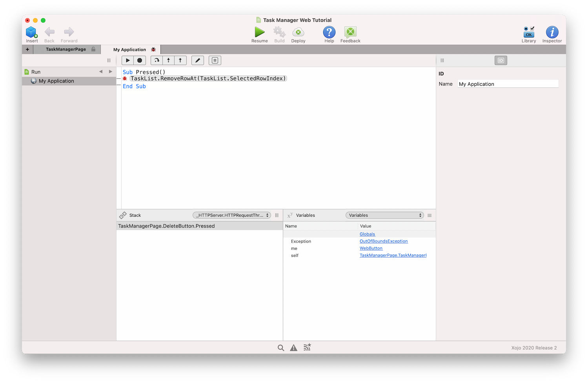Click the Step Over arrow icon
The image size is (588, 383).
(157, 60)
